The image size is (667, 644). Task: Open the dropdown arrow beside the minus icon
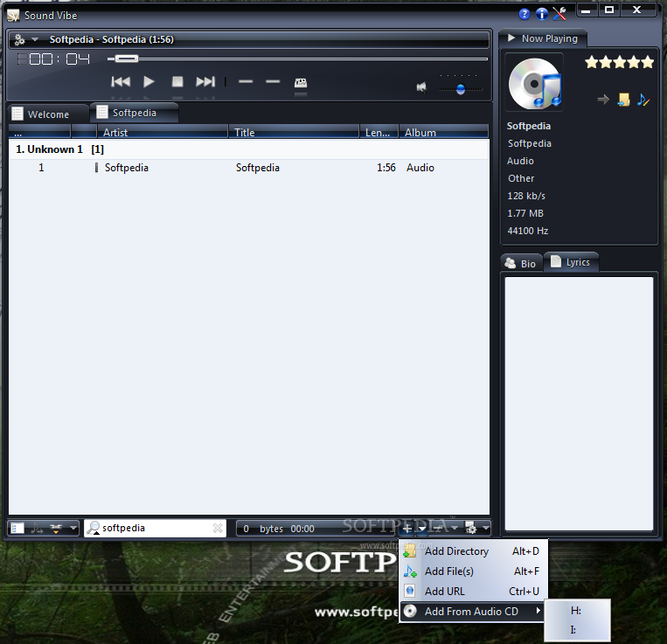(455, 529)
